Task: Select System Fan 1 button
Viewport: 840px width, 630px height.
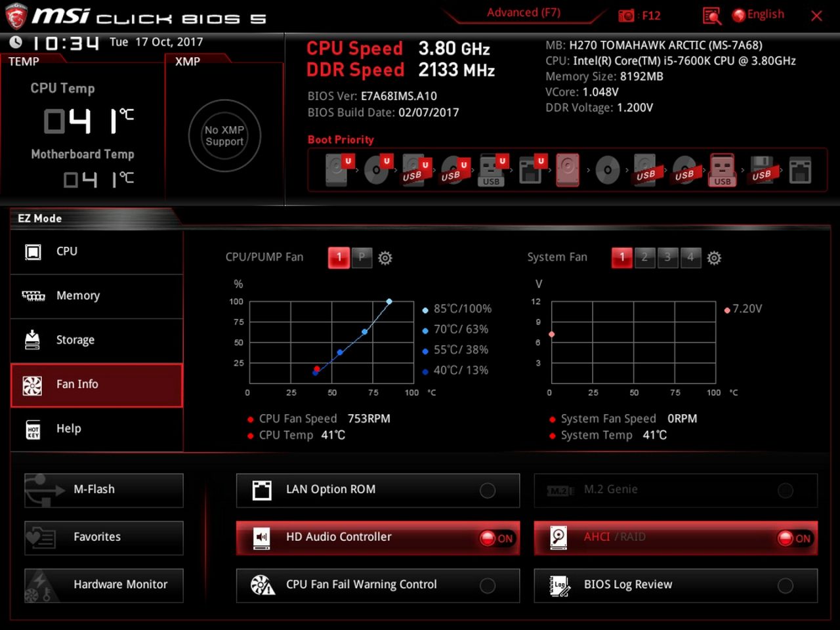Action: 622,258
